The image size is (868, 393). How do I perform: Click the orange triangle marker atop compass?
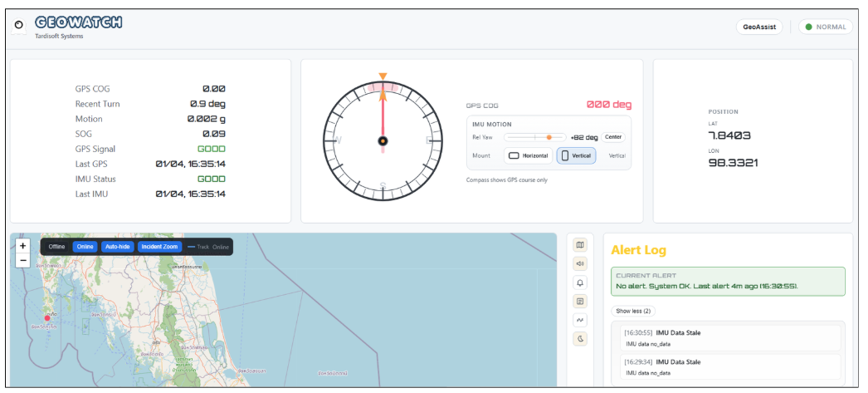point(383,76)
